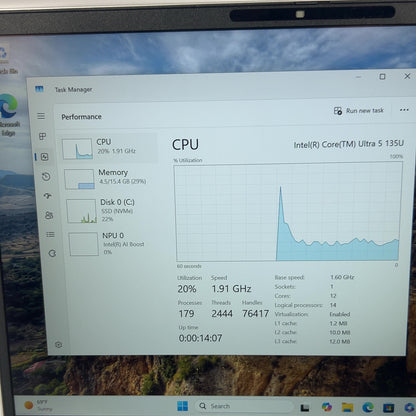The height and width of the screenshot is (416, 416).
Task: Open Task Manager settings gear
Action: pyautogui.click(x=58, y=345)
